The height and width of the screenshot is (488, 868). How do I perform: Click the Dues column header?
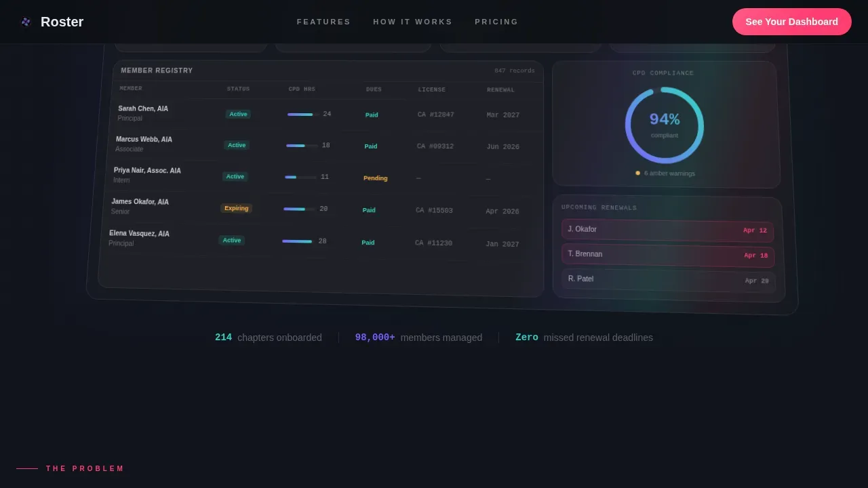374,89
